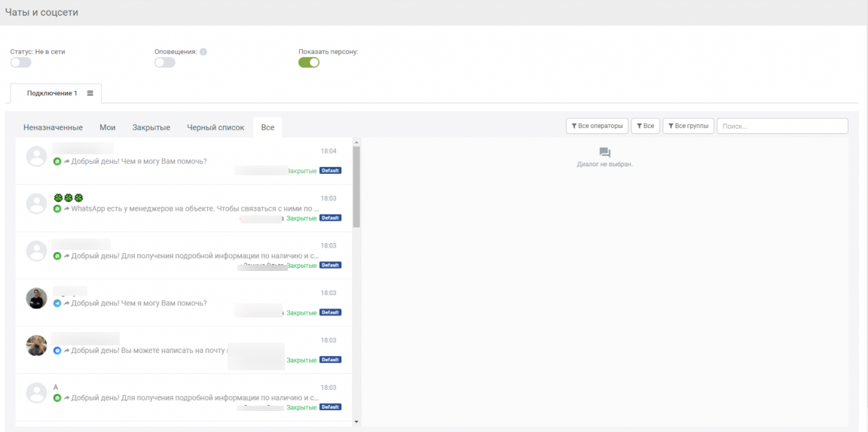
Task: Click the dark-clothed man's profile photo
Action: click(37, 298)
